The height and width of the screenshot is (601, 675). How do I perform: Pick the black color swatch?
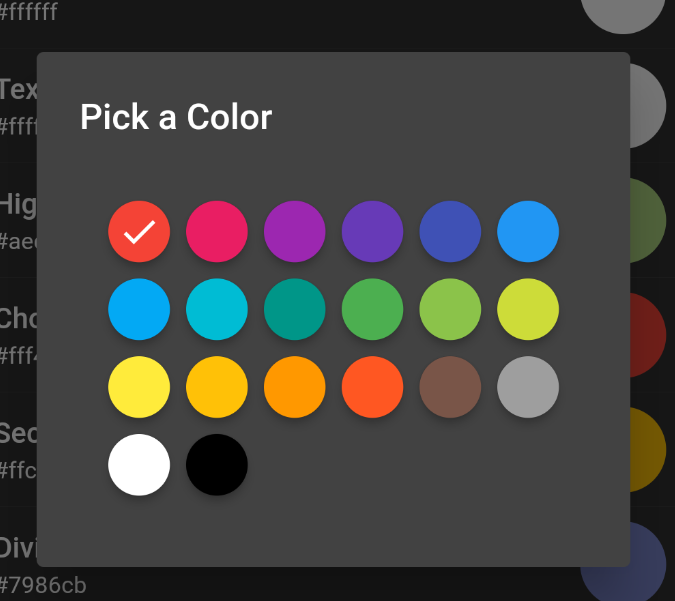[217, 465]
